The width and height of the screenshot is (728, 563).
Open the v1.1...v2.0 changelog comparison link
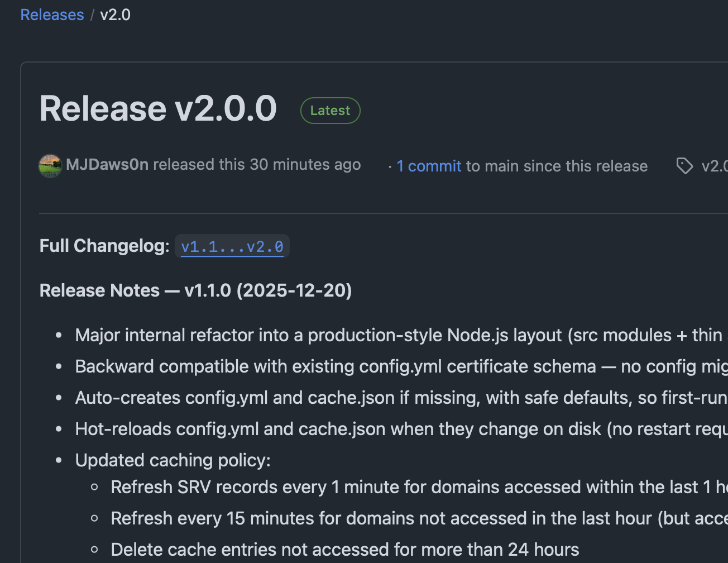(232, 246)
